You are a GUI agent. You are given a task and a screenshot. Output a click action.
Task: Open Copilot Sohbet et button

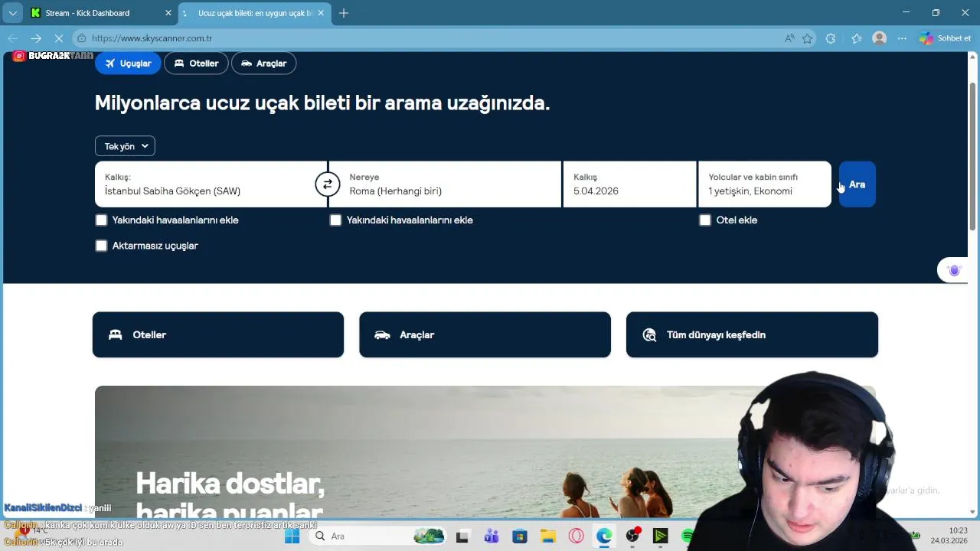946,38
